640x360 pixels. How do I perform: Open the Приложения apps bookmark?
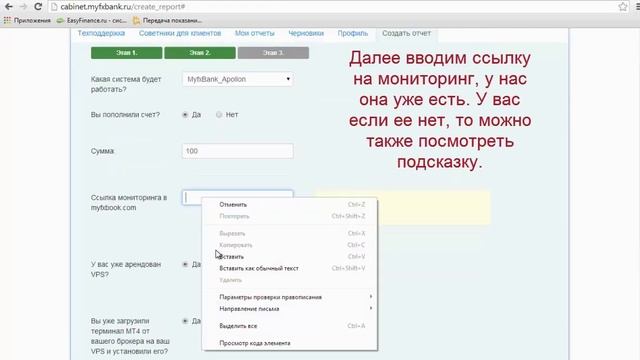(27, 20)
